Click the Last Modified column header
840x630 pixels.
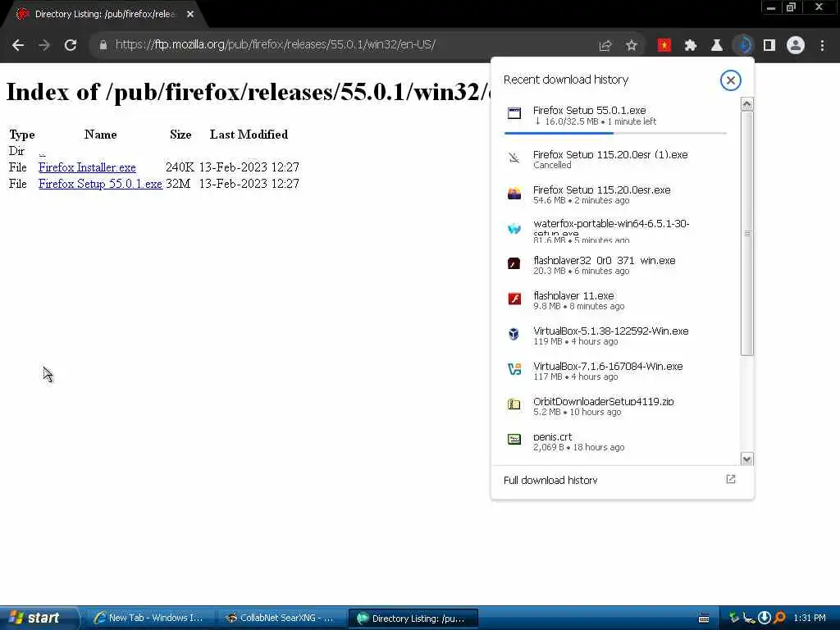pyautogui.click(x=249, y=135)
